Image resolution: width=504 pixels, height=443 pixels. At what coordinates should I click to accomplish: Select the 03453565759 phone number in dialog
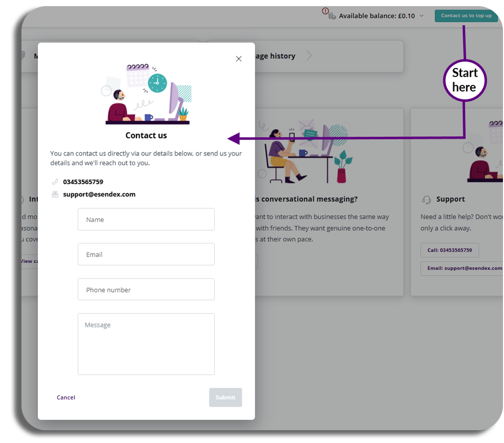coord(83,182)
